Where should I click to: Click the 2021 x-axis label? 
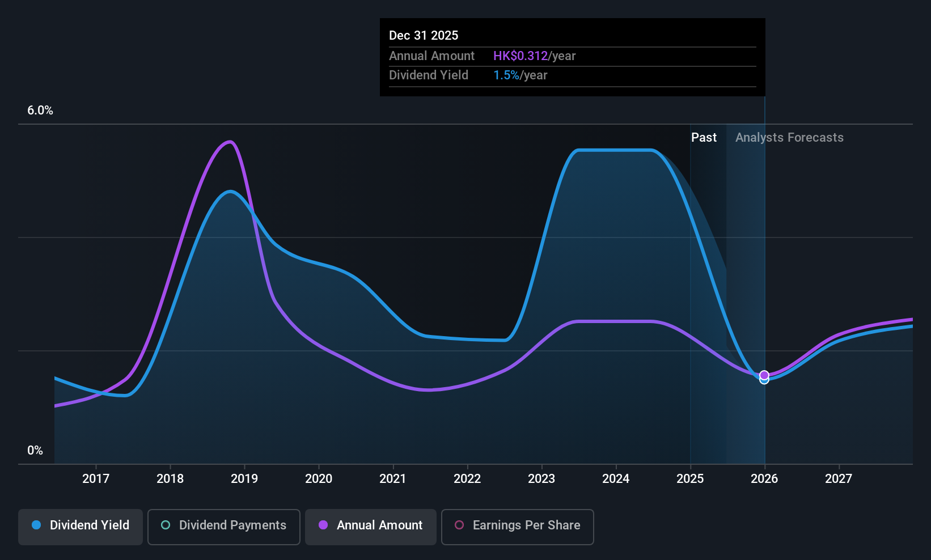[393, 479]
